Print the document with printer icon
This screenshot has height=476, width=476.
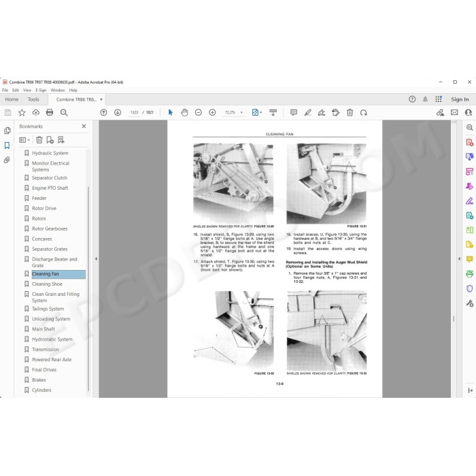coord(50,113)
